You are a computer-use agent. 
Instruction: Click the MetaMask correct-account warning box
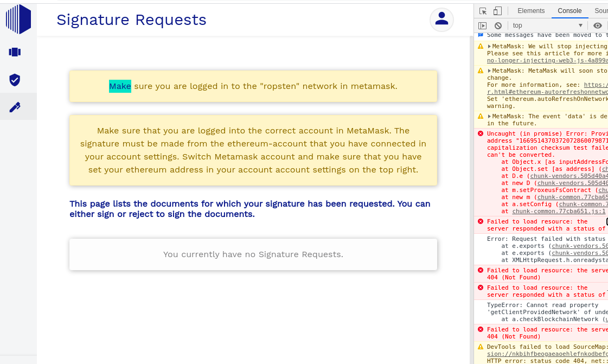click(253, 150)
